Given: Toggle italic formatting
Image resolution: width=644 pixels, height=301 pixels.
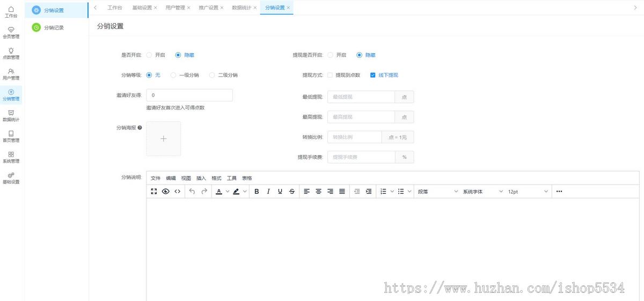Looking at the screenshot, I should (268, 192).
